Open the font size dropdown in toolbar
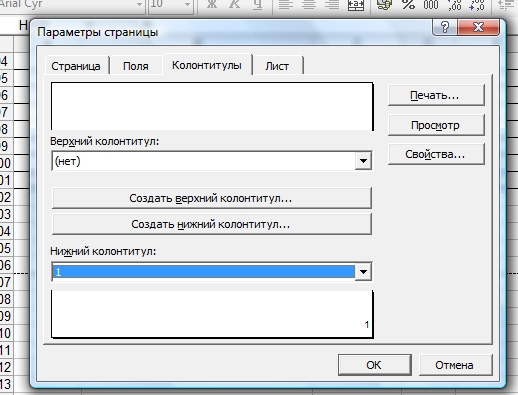The image size is (518, 395). coord(187,5)
